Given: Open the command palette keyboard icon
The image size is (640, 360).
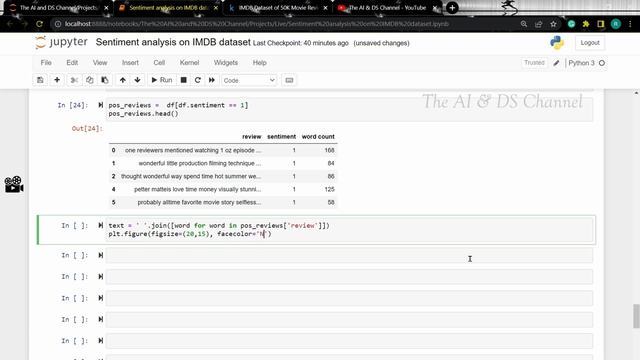Looking at the screenshot, I should point(289,80).
